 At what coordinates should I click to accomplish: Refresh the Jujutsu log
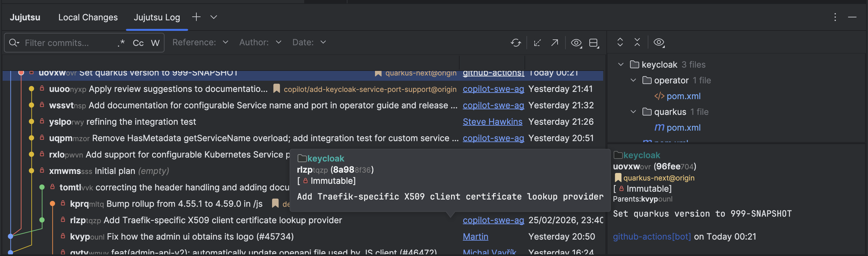516,43
